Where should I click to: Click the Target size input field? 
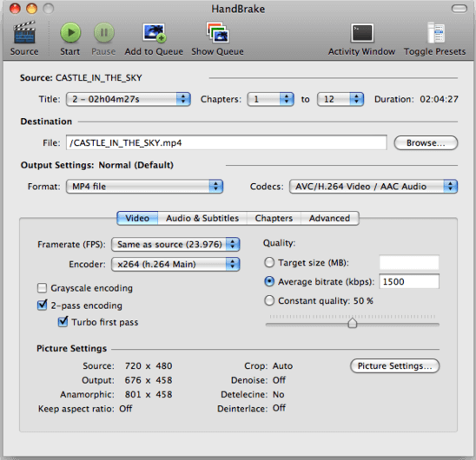coord(409,262)
